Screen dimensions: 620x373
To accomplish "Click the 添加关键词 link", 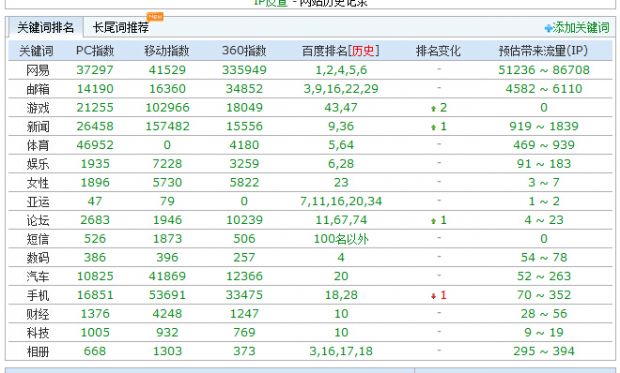I will [581, 28].
